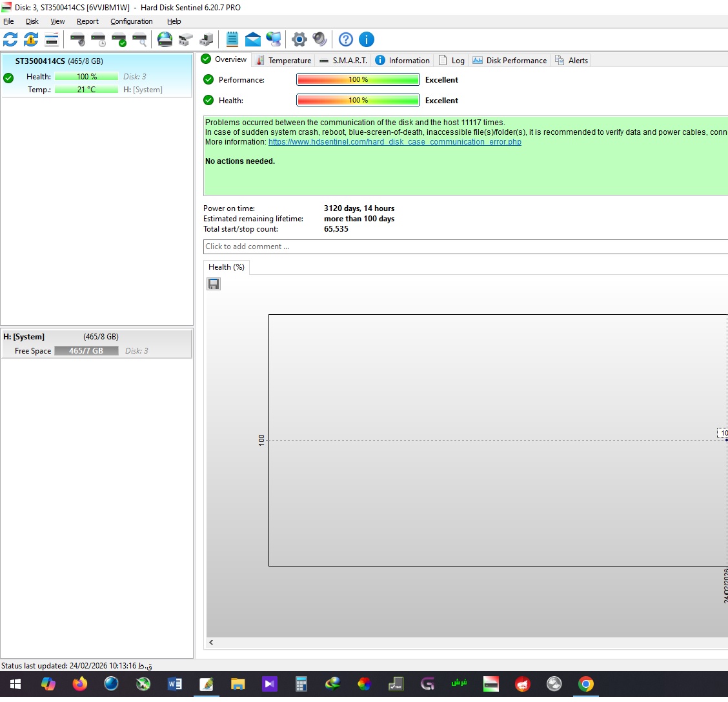Click the speaker sound icon in toolbar
This screenshot has height=702, width=728.
click(x=319, y=39)
